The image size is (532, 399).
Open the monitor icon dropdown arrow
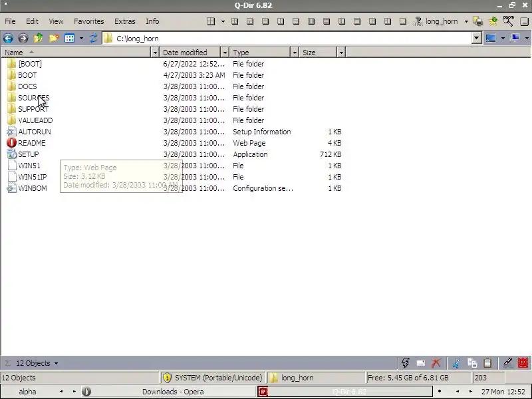tap(503, 38)
